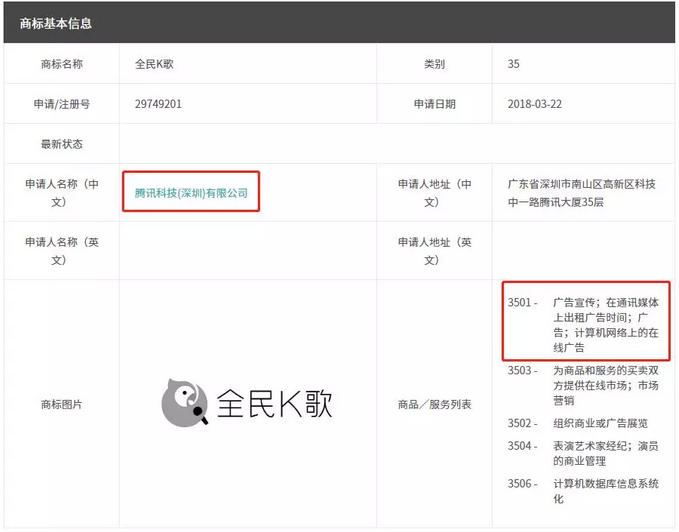This screenshot has width=679, height=532.
Task: Click the 商品／服务列表 label
Action: click(434, 404)
